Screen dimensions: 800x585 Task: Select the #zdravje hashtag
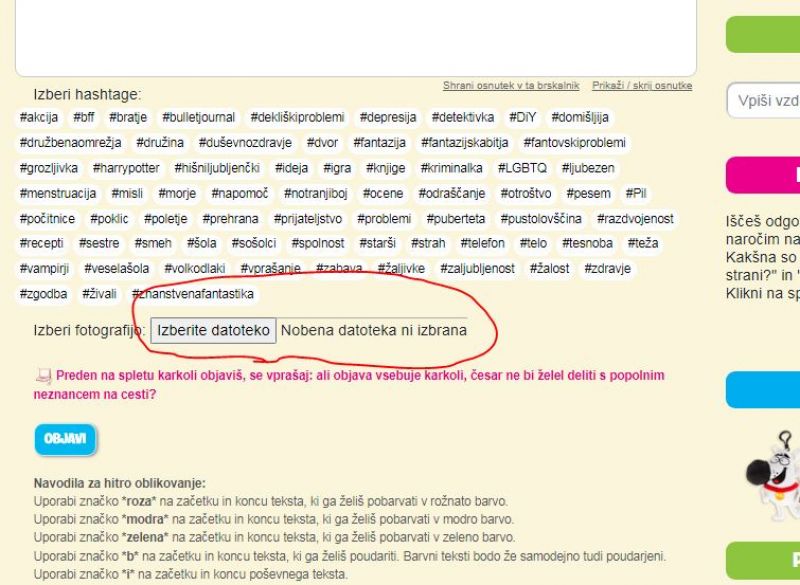point(608,269)
